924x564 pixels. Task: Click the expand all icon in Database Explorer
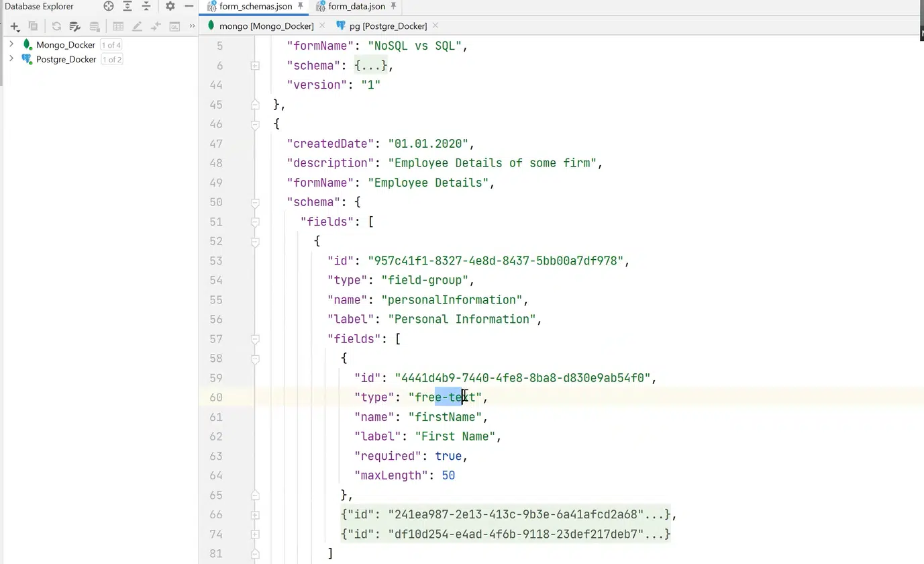click(x=127, y=6)
